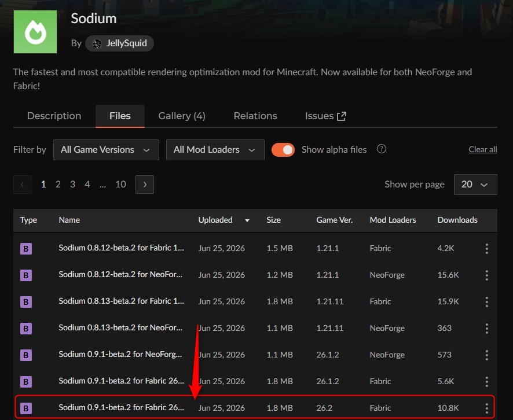Click the 1.2 MB size cell
This screenshot has height=420, width=513.
[x=280, y=275]
